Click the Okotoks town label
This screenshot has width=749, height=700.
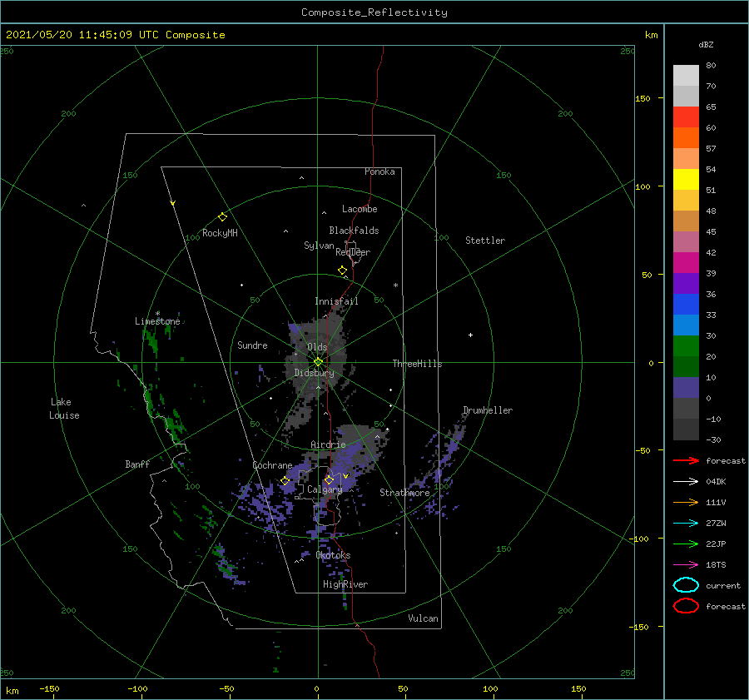(x=333, y=555)
